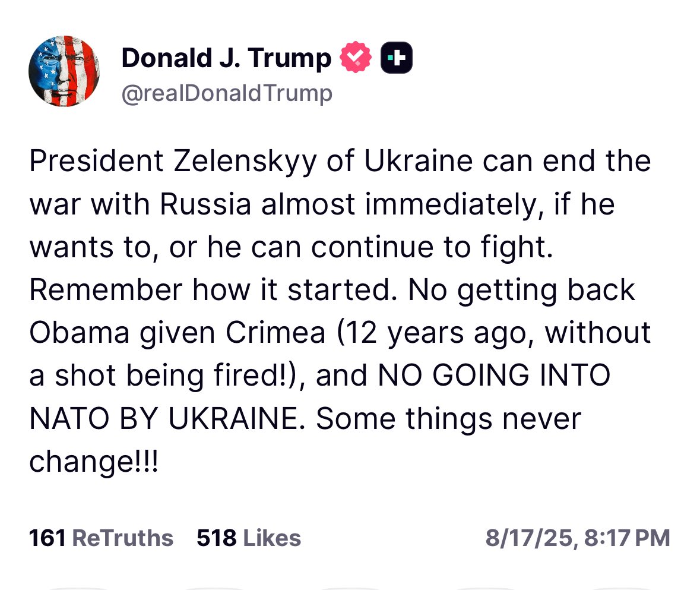This screenshot has height=590, width=700.
Task: Click the pink verified badge next to Trump's name
Action: click(354, 57)
